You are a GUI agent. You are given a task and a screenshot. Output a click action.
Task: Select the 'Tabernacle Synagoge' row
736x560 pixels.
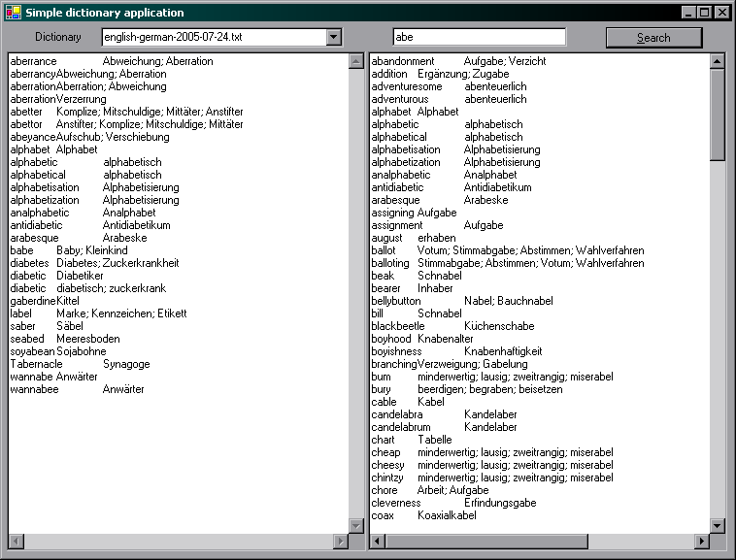[x=81, y=364]
